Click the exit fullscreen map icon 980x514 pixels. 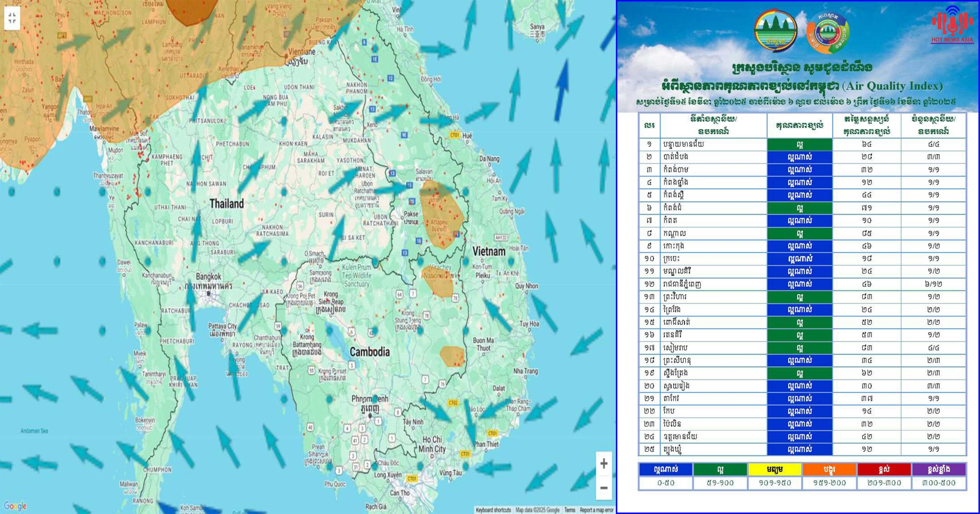[12, 18]
